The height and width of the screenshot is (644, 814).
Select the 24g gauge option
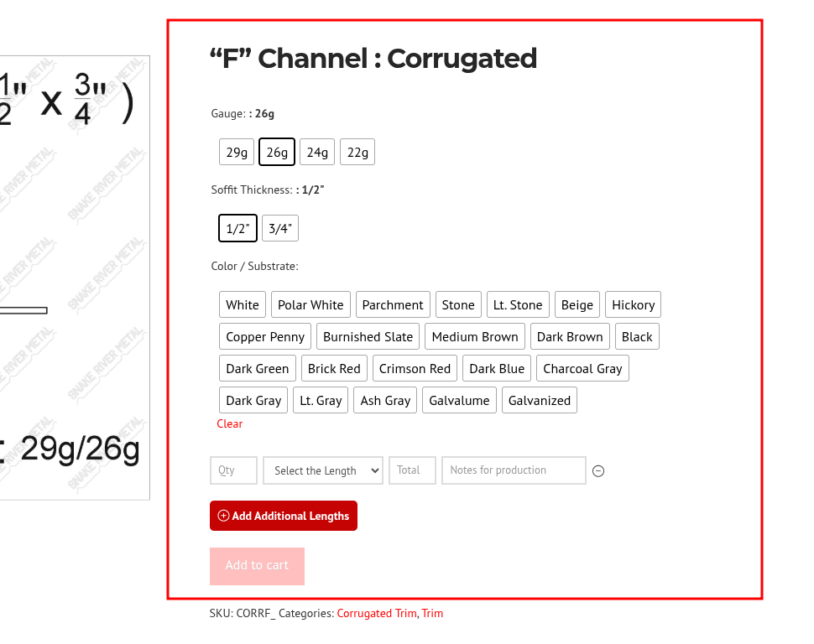[317, 152]
